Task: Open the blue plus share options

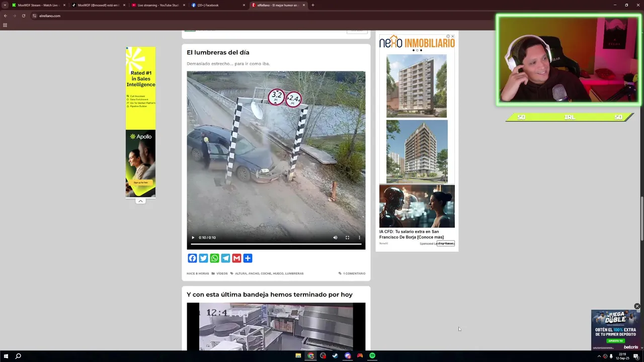Action: pos(248,258)
